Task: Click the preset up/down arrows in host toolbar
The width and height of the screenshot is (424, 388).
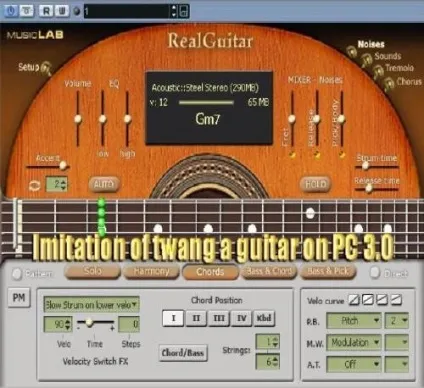Action: click(x=174, y=11)
